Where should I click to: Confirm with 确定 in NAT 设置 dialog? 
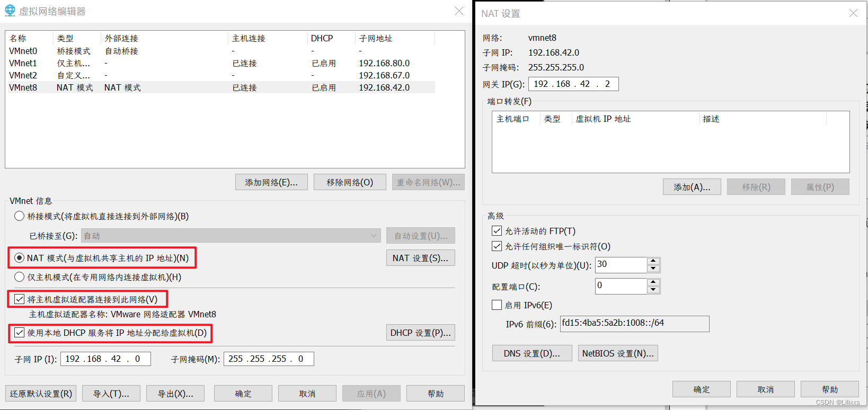pos(702,389)
